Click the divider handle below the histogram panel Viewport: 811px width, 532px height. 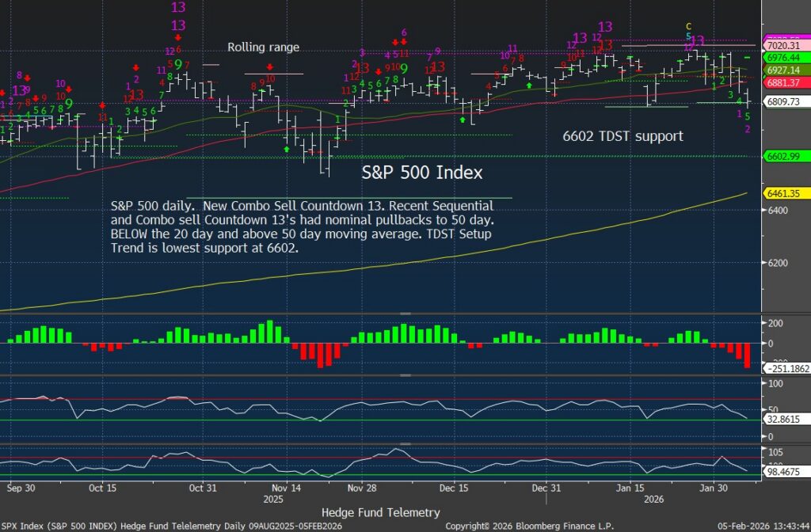(x=405, y=375)
